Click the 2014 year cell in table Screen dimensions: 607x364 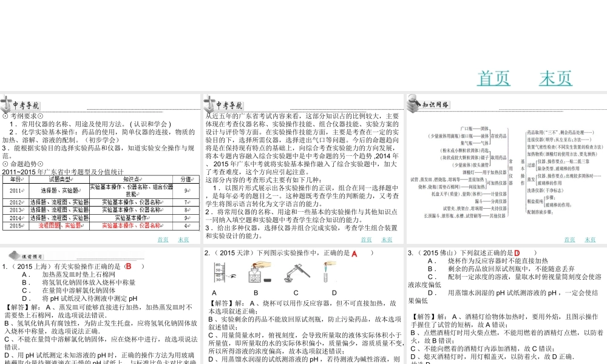pos(16,218)
